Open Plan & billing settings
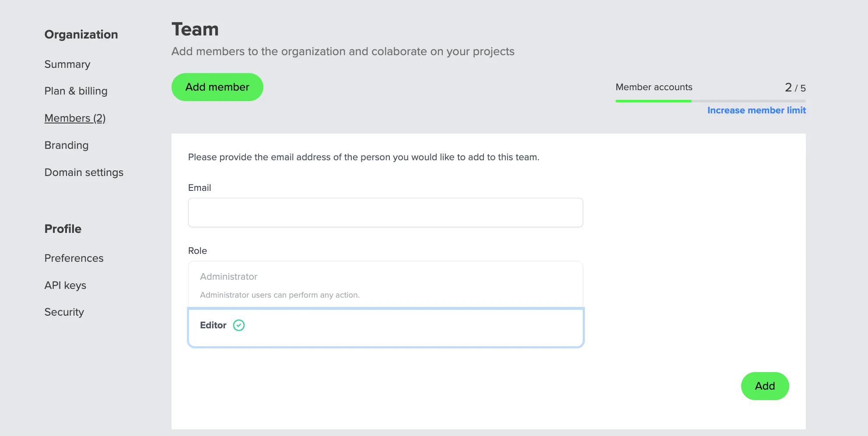The width and height of the screenshot is (868, 436). click(x=76, y=91)
